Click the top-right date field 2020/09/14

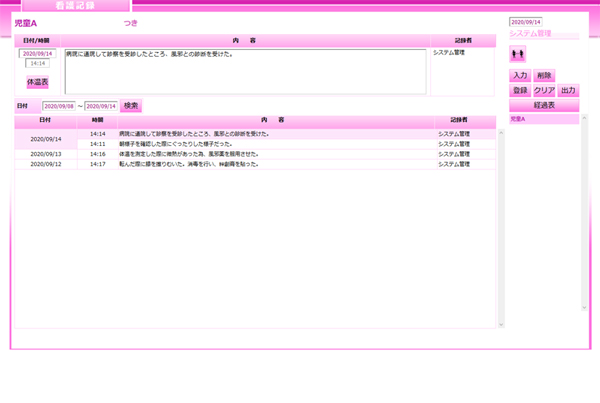[525, 21]
